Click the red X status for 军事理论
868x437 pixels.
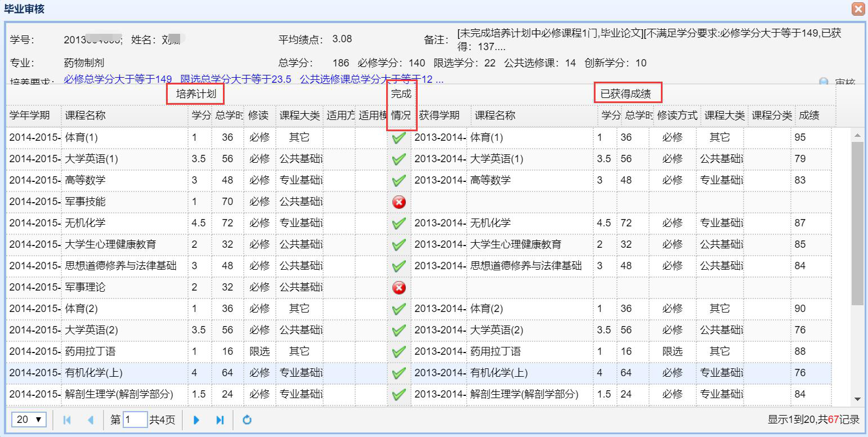click(x=399, y=288)
